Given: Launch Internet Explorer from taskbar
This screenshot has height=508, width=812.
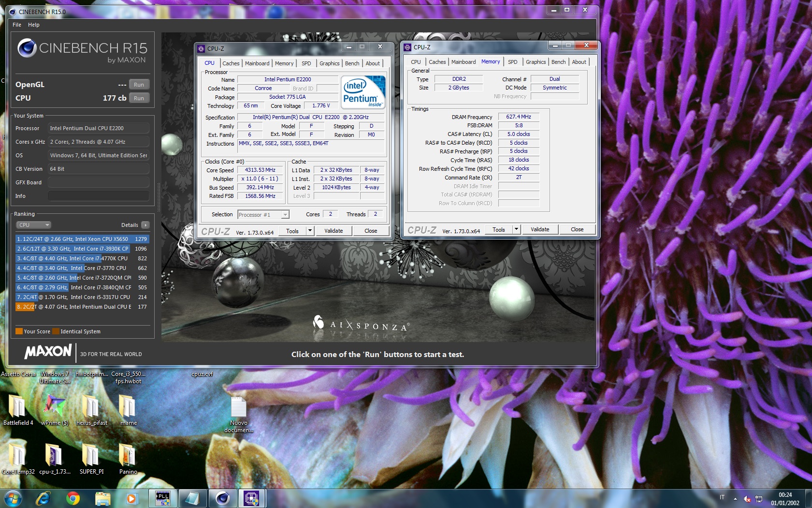Looking at the screenshot, I should click(x=43, y=498).
